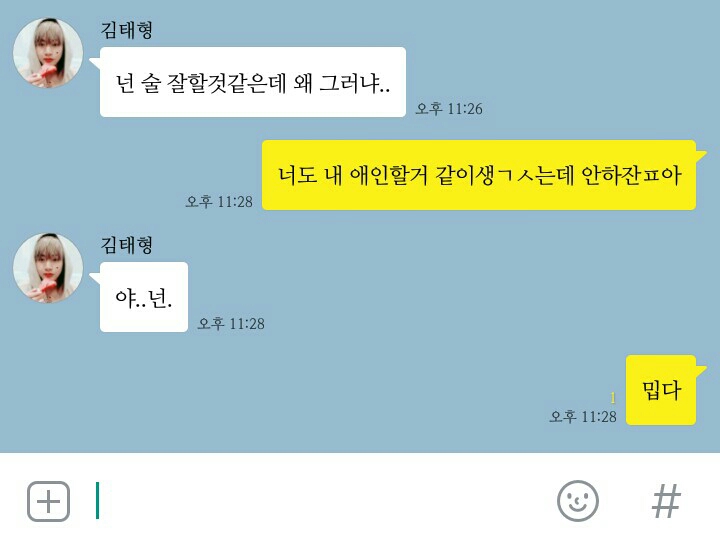Screen dimensions: 720x540
Task: Select the '야..넌.' message bubble
Action: [x=144, y=297]
